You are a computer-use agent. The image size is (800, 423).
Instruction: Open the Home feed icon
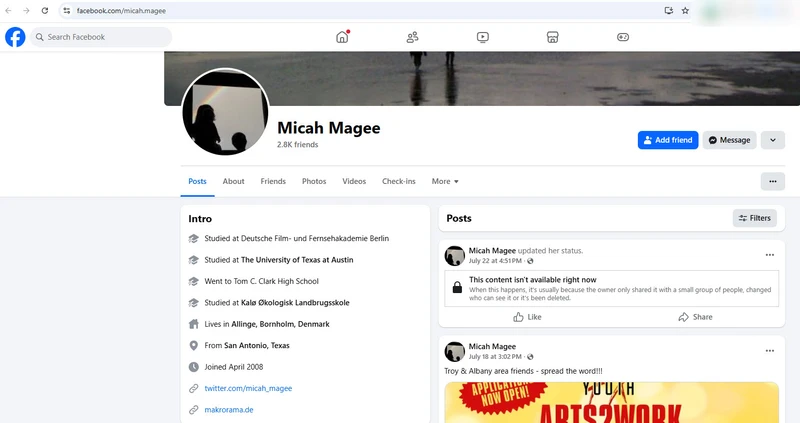[x=342, y=37]
